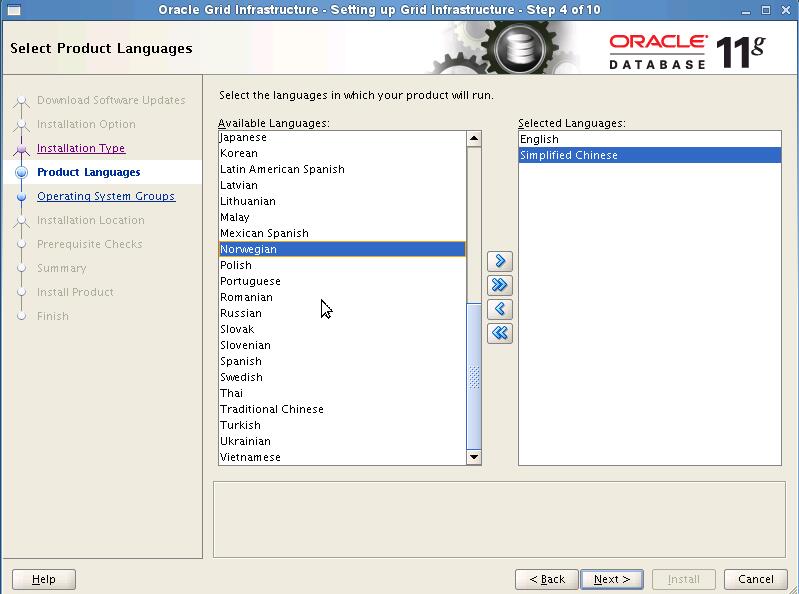The height and width of the screenshot is (594, 799).
Task: Select Ukrainian in Available Languages
Action: (x=342, y=441)
